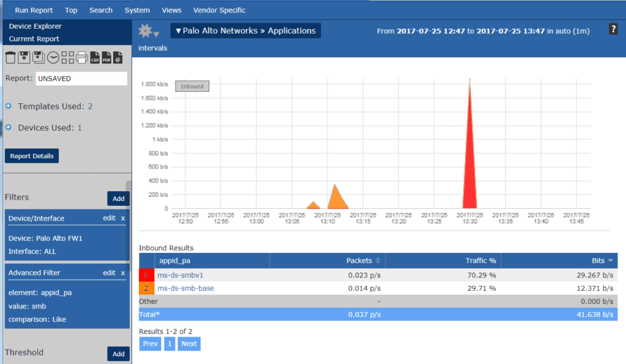Toggle the Inbound legend button on the chart
This screenshot has width=626, height=364.
pos(192,86)
